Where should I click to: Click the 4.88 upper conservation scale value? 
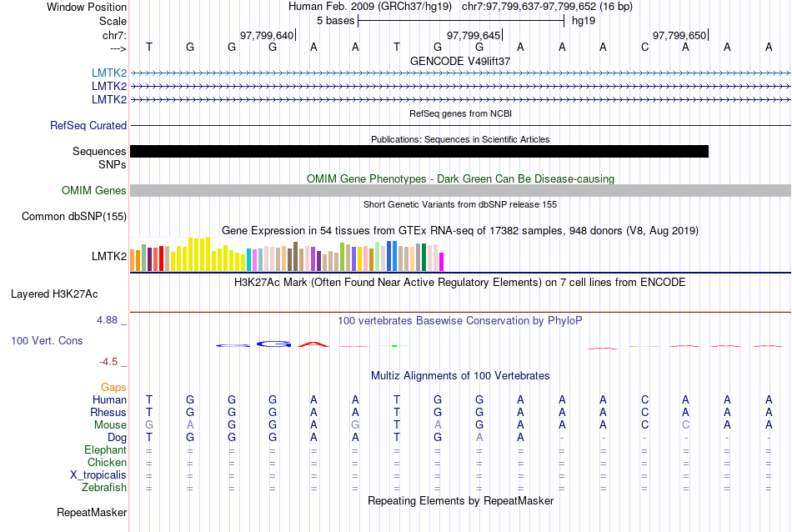tap(107, 320)
